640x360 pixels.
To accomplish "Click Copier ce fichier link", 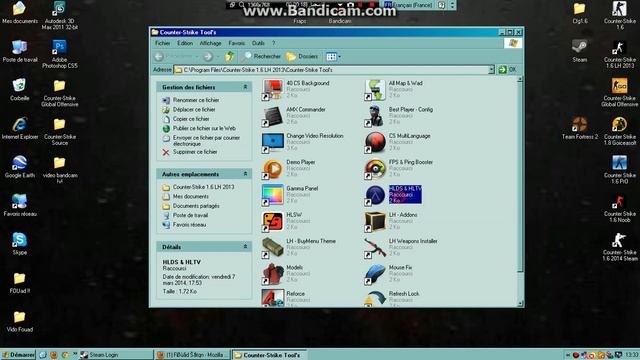I will click(x=191, y=119).
